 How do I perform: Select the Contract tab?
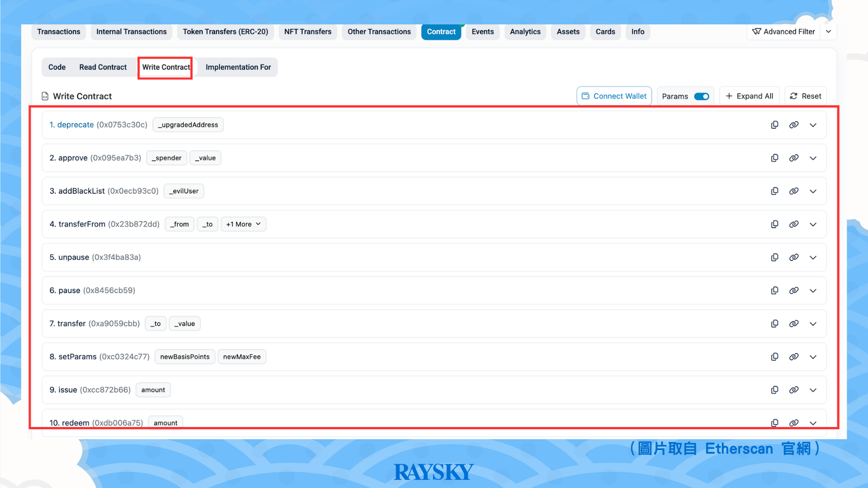pyautogui.click(x=441, y=32)
